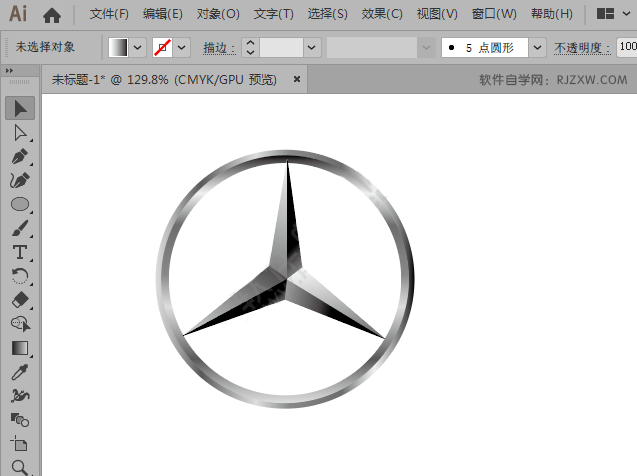Select the Symbol Sprayer tool
Viewport: 637px width, 476px height.
pyautogui.click(x=20, y=396)
